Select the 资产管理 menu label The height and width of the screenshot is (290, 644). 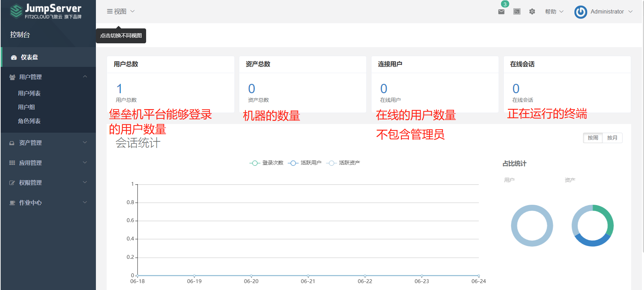pyautogui.click(x=30, y=143)
